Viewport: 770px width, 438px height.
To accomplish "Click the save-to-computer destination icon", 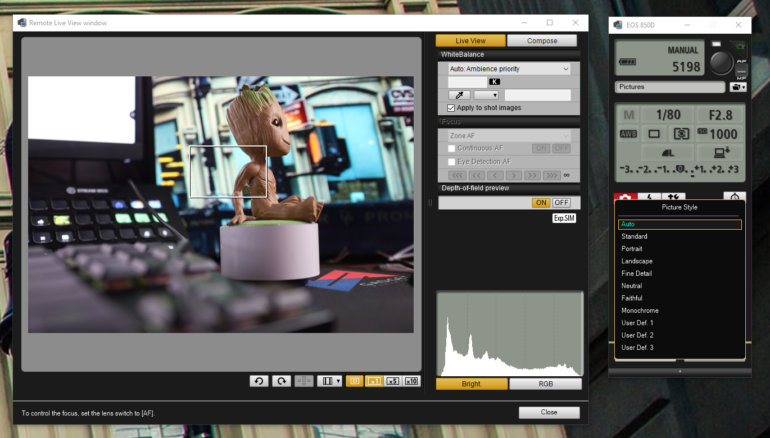I will coord(721,153).
